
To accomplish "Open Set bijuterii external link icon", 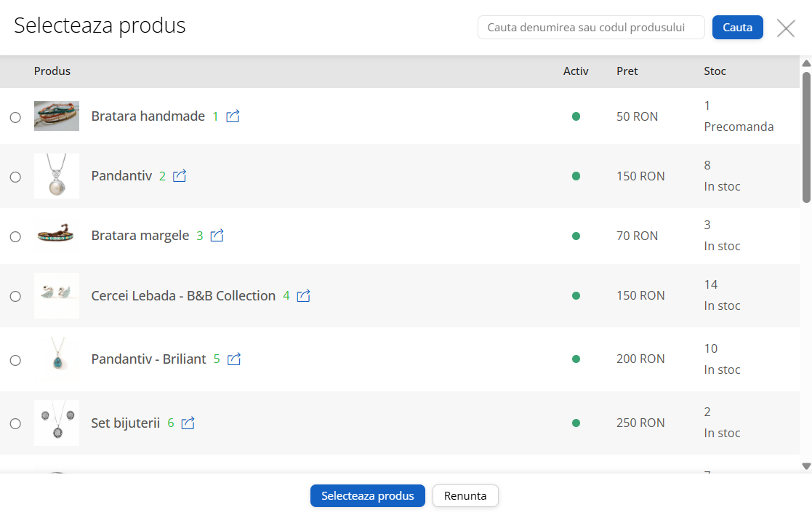I will click(x=188, y=423).
